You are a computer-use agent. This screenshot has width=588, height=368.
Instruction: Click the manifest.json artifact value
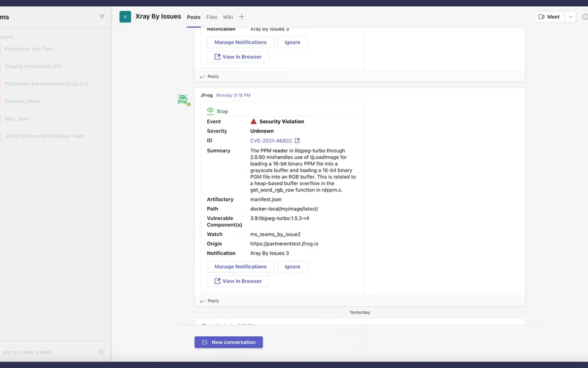(x=266, y=199)
